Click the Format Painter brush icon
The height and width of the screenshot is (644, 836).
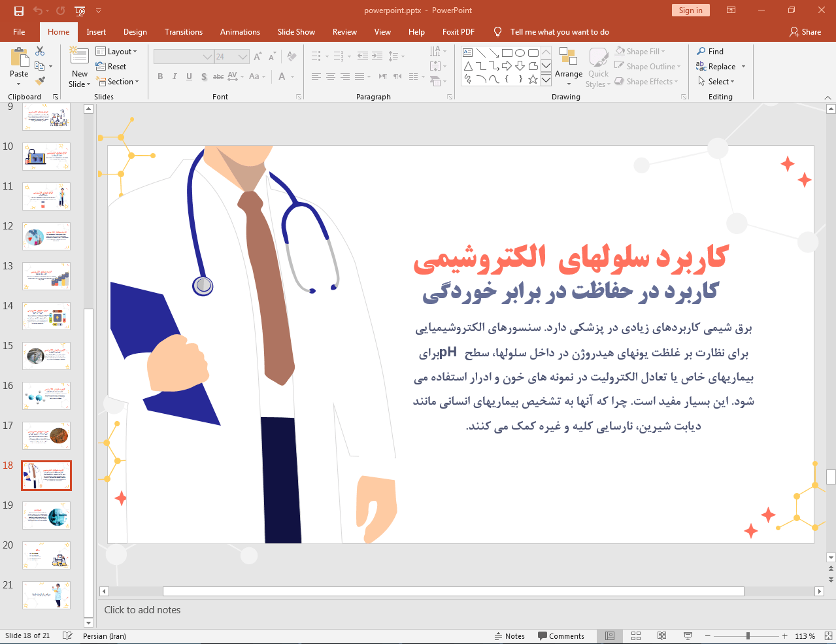point(40,81)
